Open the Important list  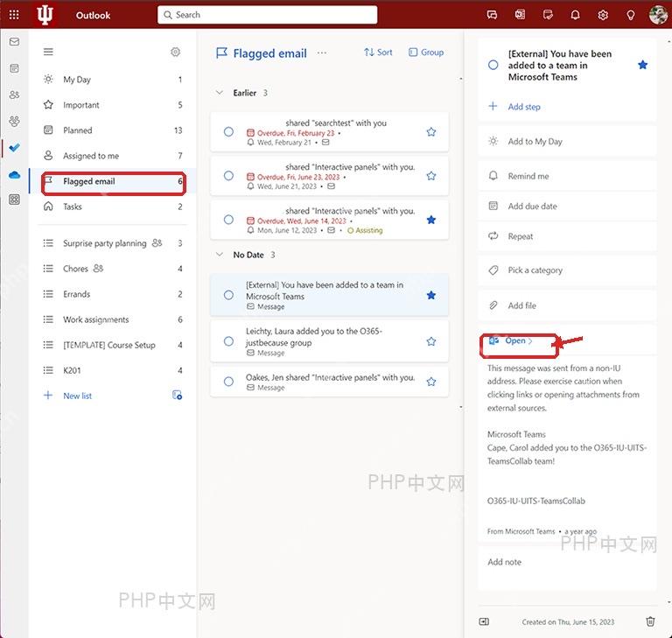pos(112,105)
